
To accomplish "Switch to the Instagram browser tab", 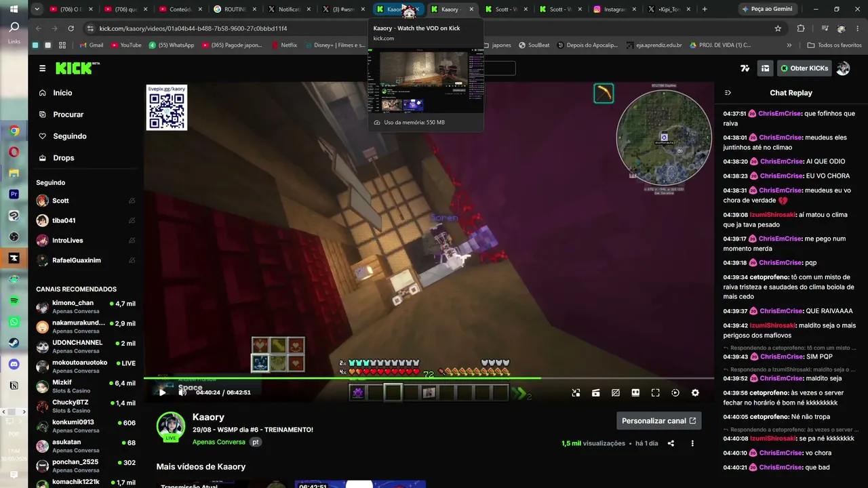I will (614, 9).
